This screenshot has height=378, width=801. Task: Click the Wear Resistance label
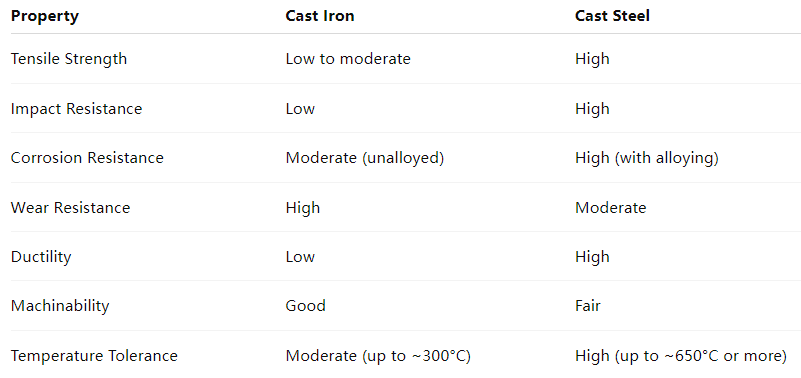pos(70,207)
